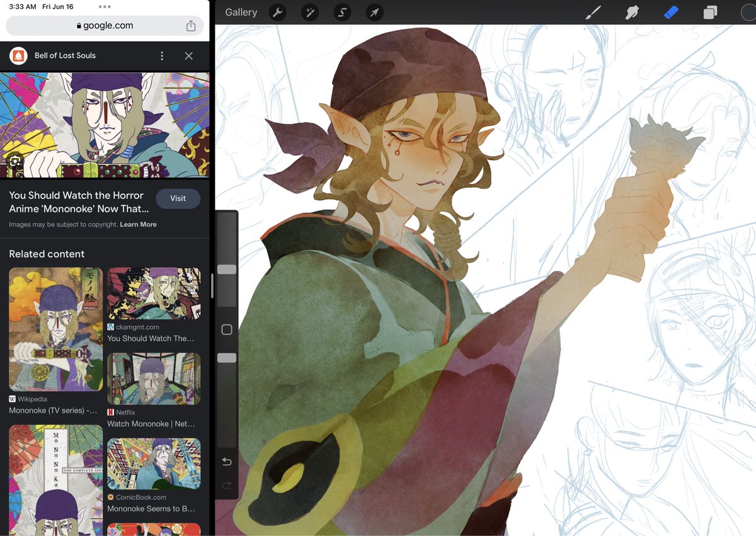Select the Brush tool
The image size is (756, 536).
click(593, 12)
